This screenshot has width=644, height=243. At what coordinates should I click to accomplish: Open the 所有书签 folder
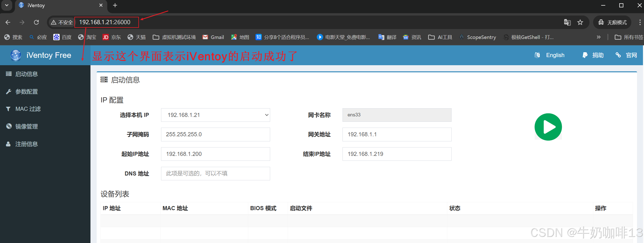pyautogui.click(x=629, y=37)
